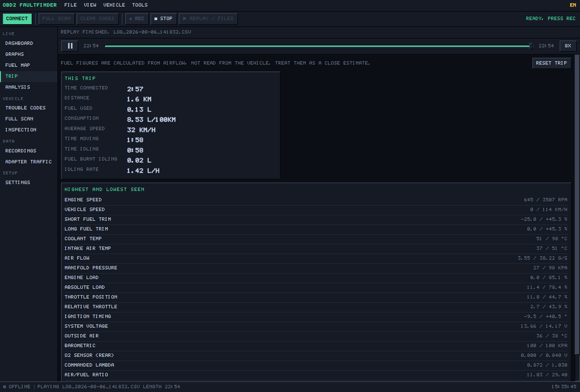Open Trouble Codes in the sidebar
The image size is (580, 392).
pyautogui.click(x=29, y=108)
